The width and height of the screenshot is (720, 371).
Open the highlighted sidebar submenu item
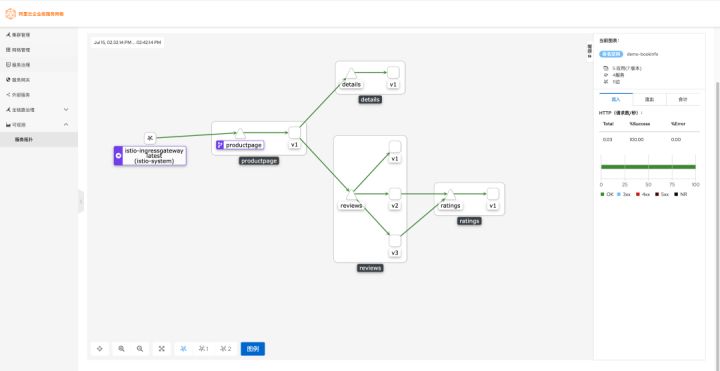(39, 139)
